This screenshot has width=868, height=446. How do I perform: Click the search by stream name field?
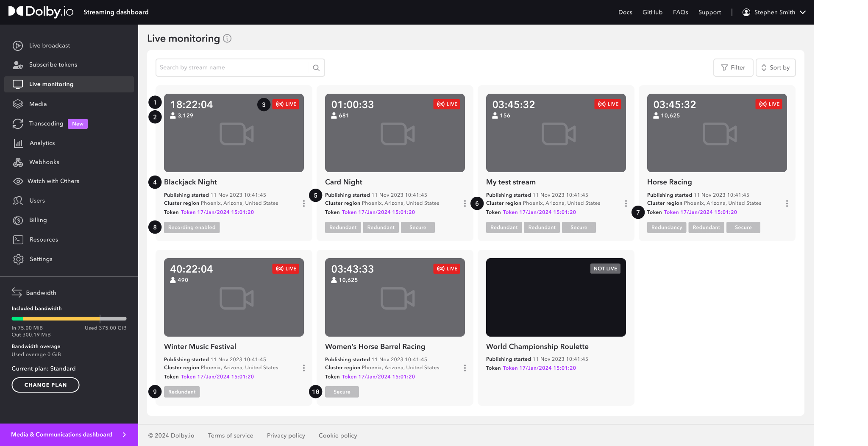pyautogui.click(x=232, y=68)
